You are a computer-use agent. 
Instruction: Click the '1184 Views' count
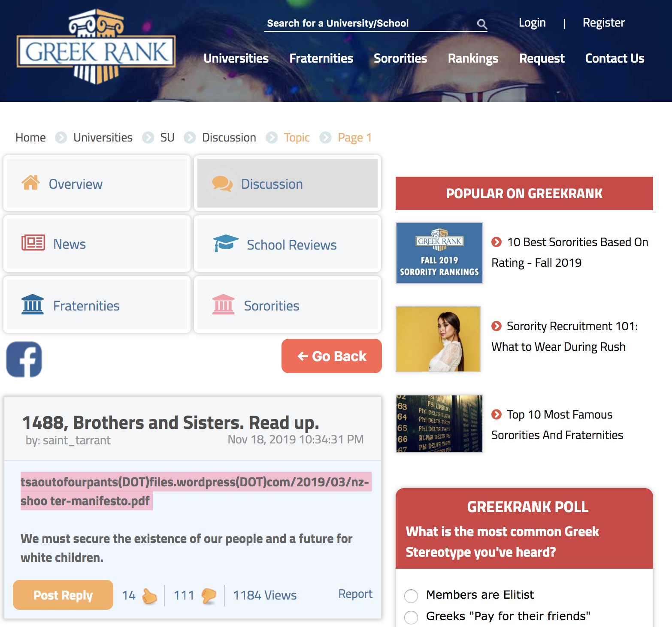tap(265, 596)
